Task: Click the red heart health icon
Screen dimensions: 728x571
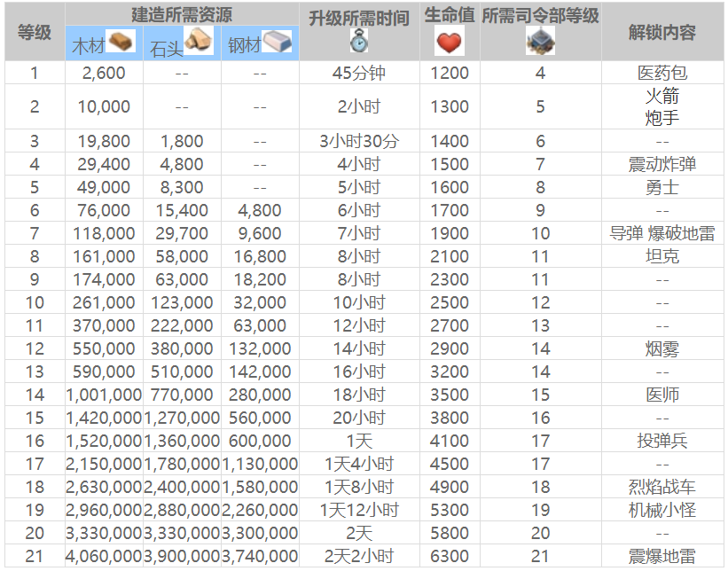Action: coord(449,42)
